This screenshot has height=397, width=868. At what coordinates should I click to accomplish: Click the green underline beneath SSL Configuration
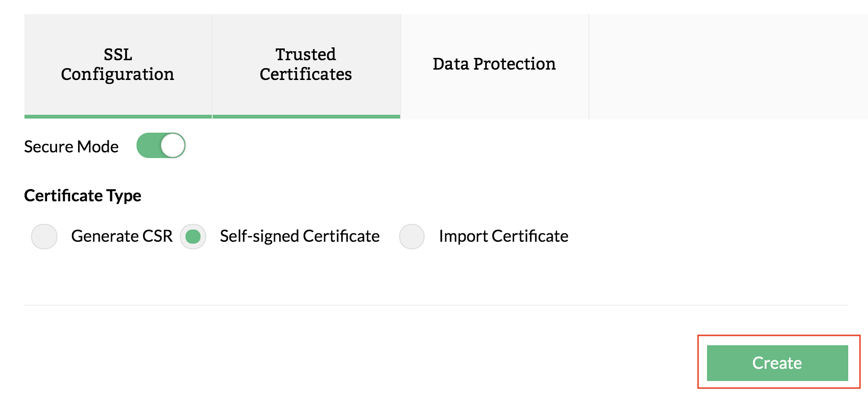click(118, 117)
